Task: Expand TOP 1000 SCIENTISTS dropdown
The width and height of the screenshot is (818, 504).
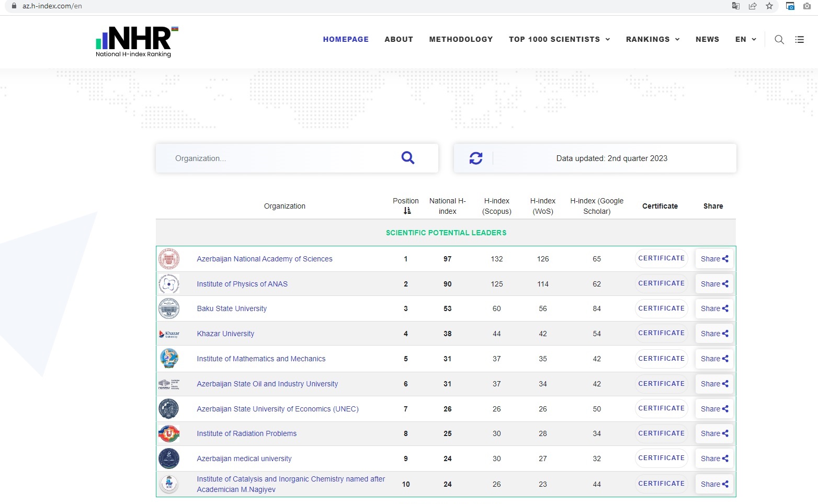Action: pos(559,39)
